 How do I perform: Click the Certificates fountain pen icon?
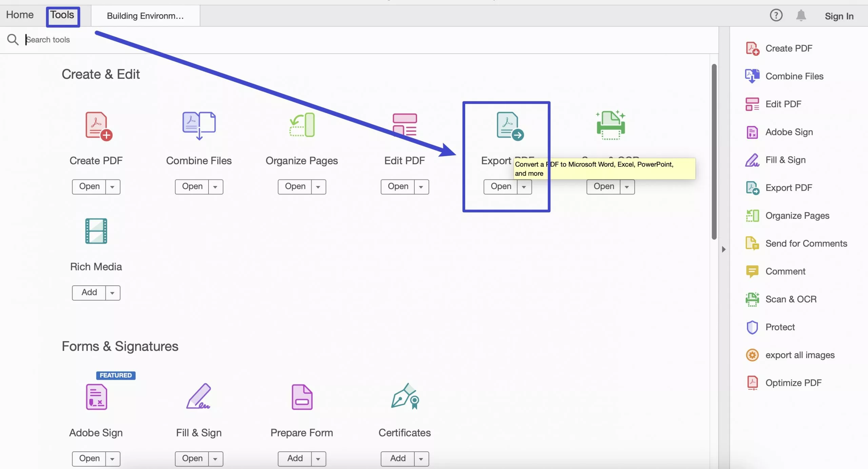click(405, 397)
